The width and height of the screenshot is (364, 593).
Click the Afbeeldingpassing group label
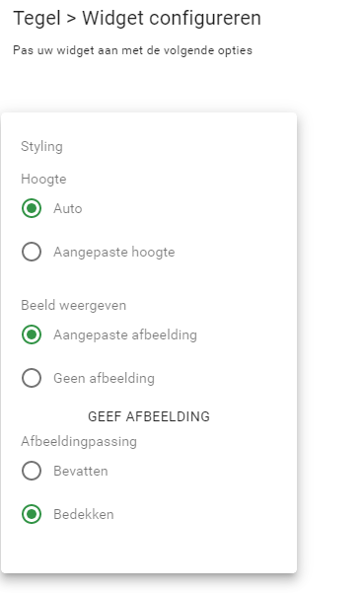[x=79, y=442]
